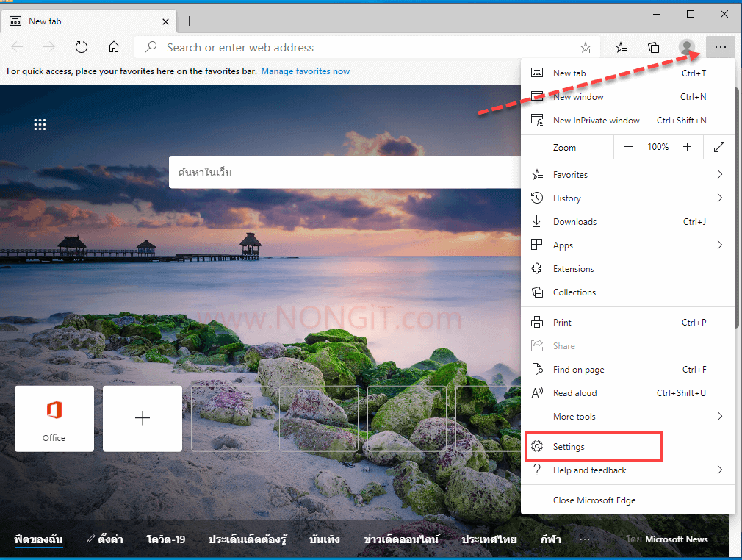Image resolution: width=742 pixels, height=560 pixels.
Task: Choose Print in the menu
Action: click(x=627, y=323)
